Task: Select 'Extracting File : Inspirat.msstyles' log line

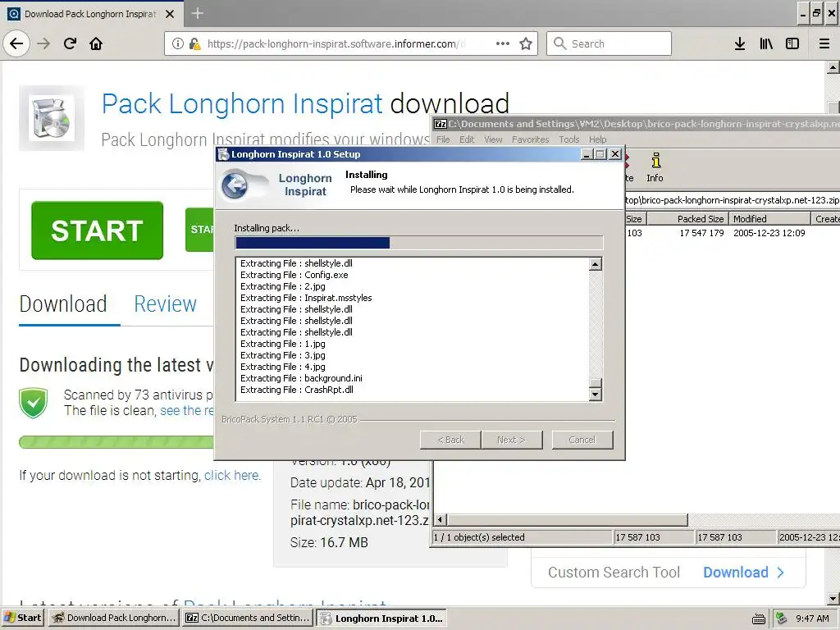Action: pos(306,298)
